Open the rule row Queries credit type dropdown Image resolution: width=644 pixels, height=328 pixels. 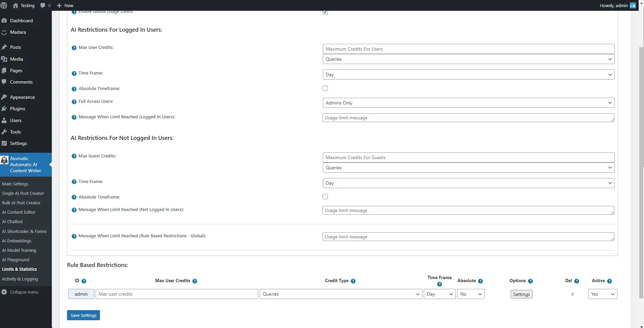pos(341,294)
